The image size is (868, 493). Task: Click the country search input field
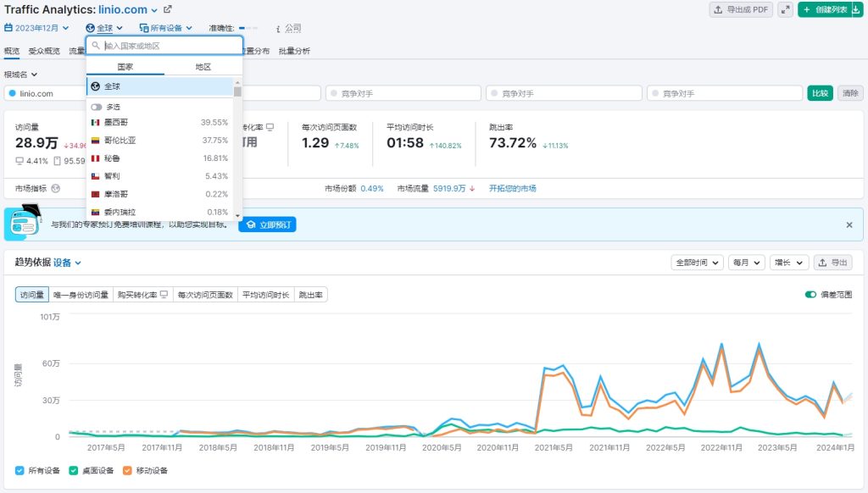pyautogui.click(x=164, y=46)
